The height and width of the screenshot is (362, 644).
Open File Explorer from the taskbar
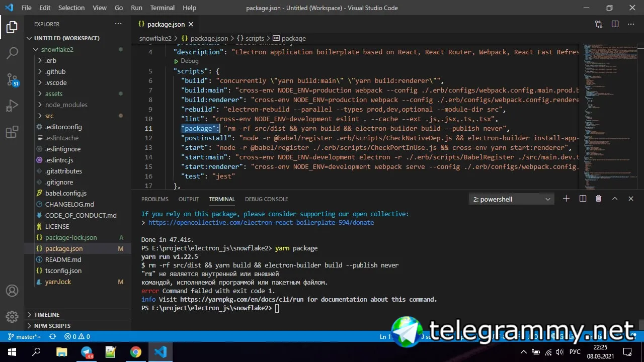[61, 352]
